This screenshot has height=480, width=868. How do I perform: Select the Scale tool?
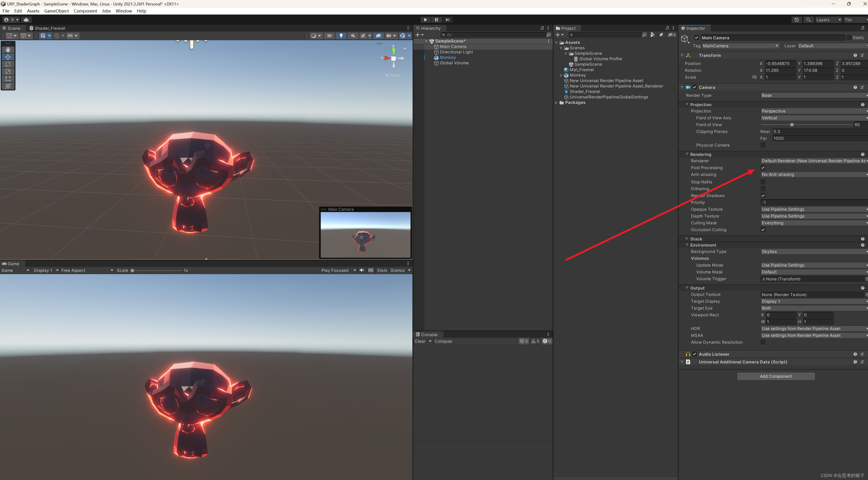click(x=8, y=72)
